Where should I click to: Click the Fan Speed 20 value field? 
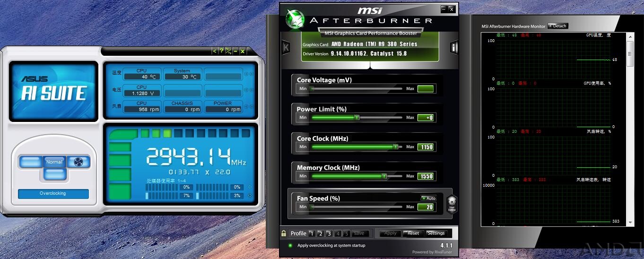(426, 207)
